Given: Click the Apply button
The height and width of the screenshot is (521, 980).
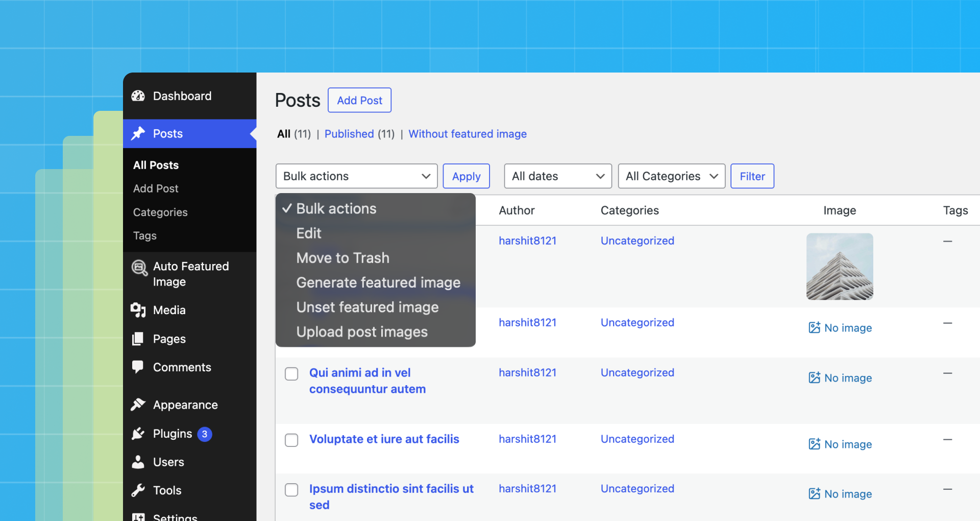Looking at the screenshot, I should pyautogui.click(x=466, y=176).
